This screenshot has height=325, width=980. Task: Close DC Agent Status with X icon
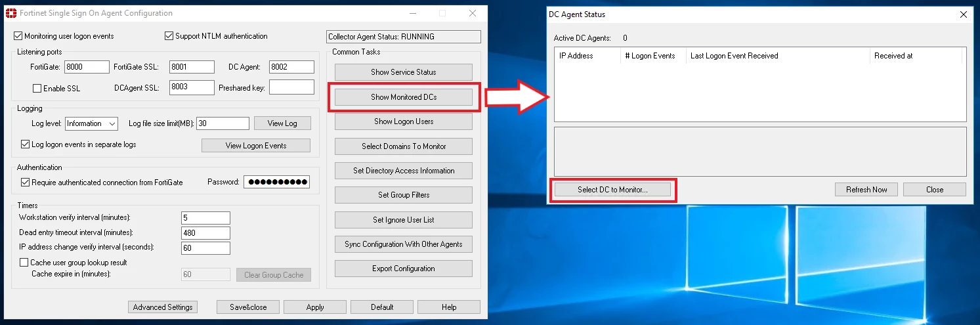pyautogui.click(x=964, y=14)
